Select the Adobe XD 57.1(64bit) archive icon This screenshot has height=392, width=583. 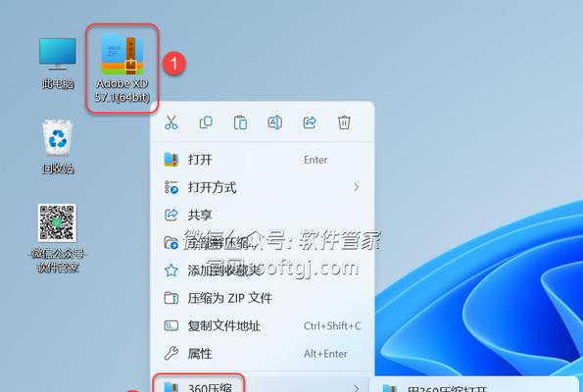tap(121, 68)
